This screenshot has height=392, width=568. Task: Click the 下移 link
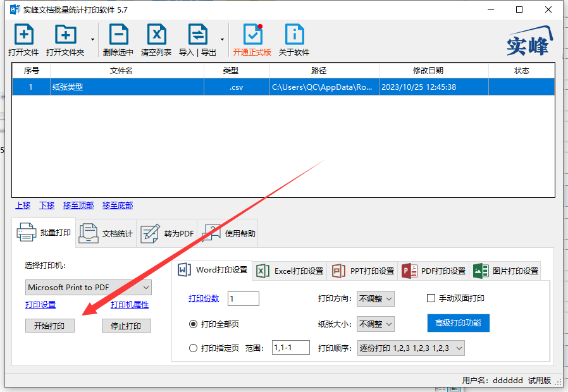[47, 205]
